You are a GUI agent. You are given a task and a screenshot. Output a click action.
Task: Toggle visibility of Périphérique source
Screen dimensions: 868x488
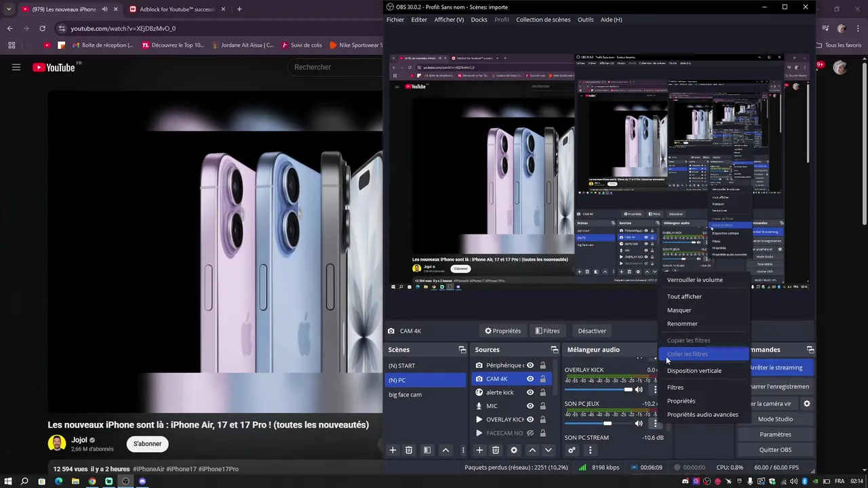(530, 365)
